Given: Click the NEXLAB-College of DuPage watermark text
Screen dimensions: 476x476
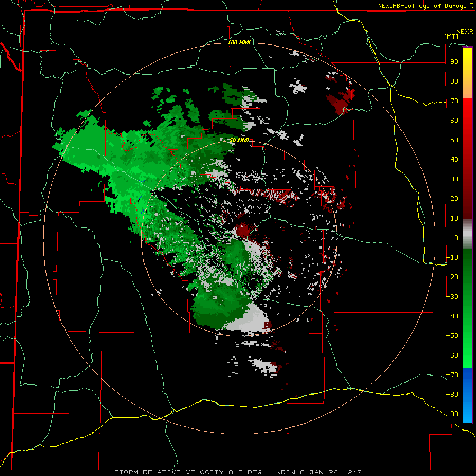Looking at the screenshot, I should click(x=425, y=6).
